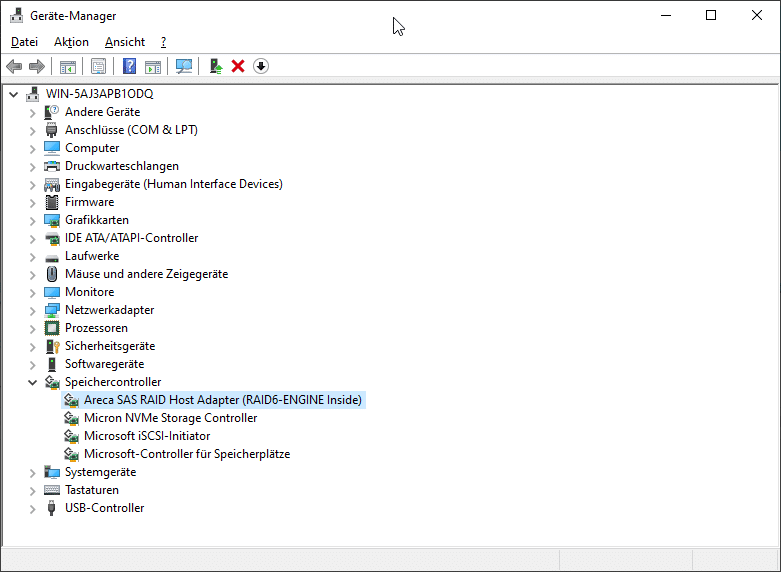Image resolution: width=781 pixels, height=572 pixels.
Task: Click the Properties toolbar icon
Action: 99,66
